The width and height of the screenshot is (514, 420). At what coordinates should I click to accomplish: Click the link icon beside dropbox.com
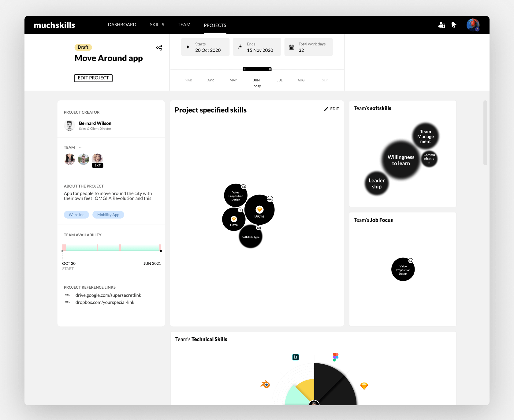coord(67,302)
